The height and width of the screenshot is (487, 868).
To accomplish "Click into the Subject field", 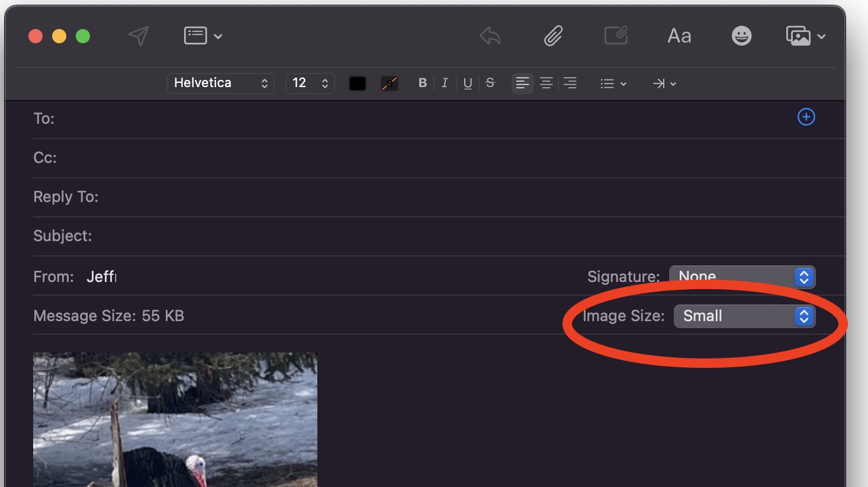I will click(414, 236).
